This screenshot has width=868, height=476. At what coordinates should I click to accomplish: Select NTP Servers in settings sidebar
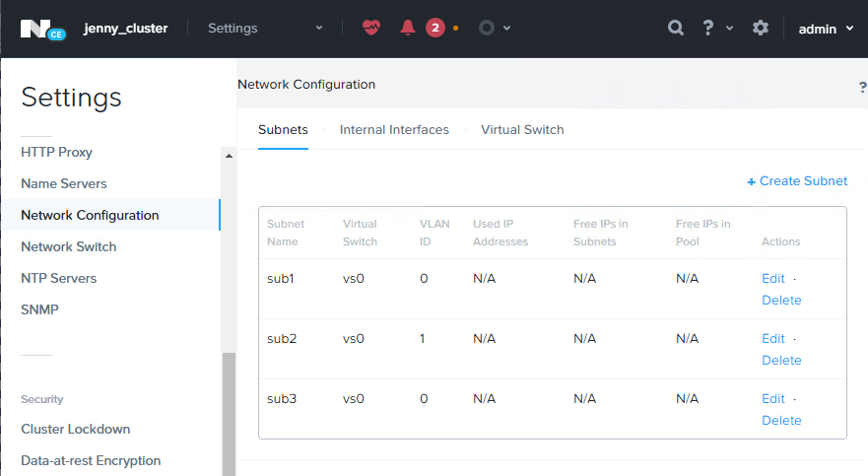pyautogui.click(x=59, y=279)
